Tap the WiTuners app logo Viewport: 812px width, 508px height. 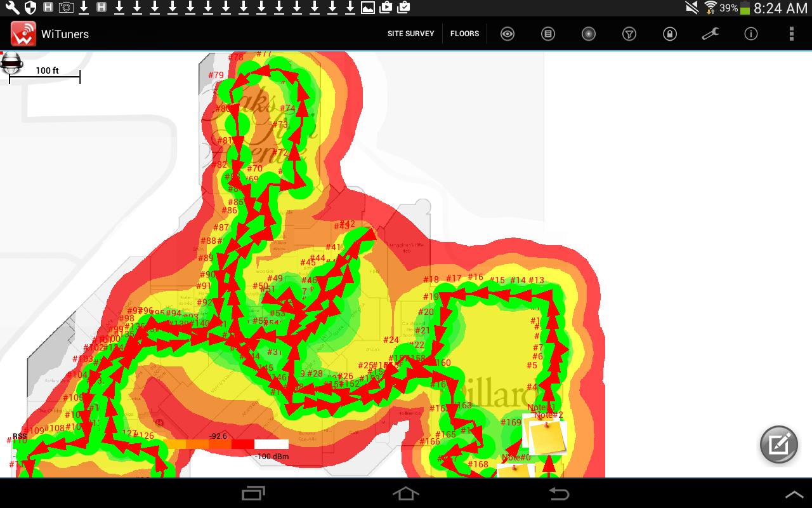coord(23,34)
